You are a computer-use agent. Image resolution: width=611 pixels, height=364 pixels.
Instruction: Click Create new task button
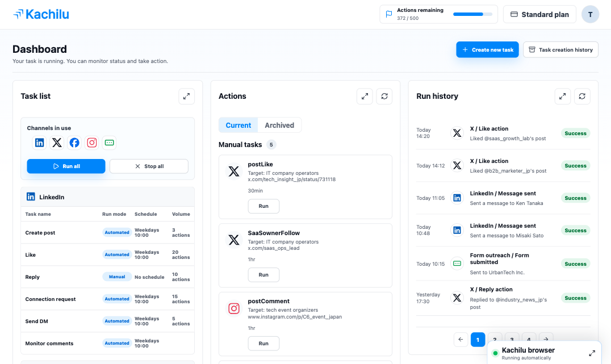[487, 49]
